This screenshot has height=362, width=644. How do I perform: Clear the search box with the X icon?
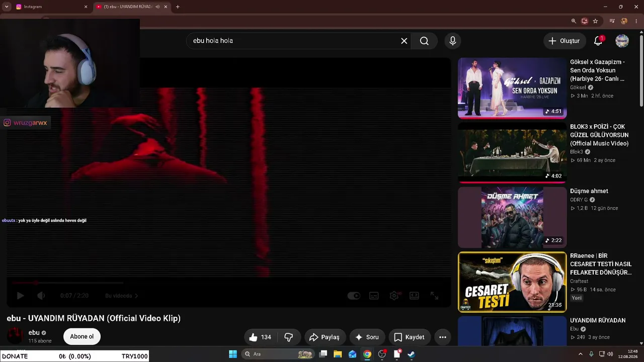coord(404,41)
